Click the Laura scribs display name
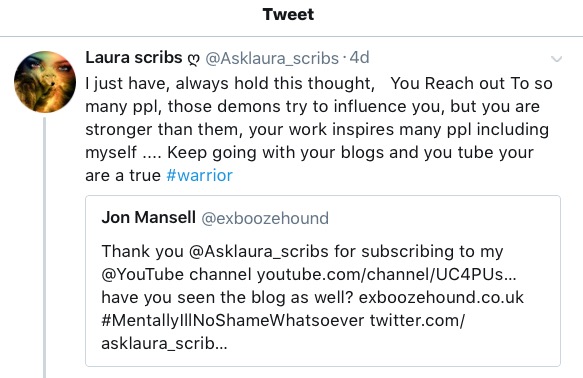This screenshot has width=583, height=378. click(x=133, y=58)
